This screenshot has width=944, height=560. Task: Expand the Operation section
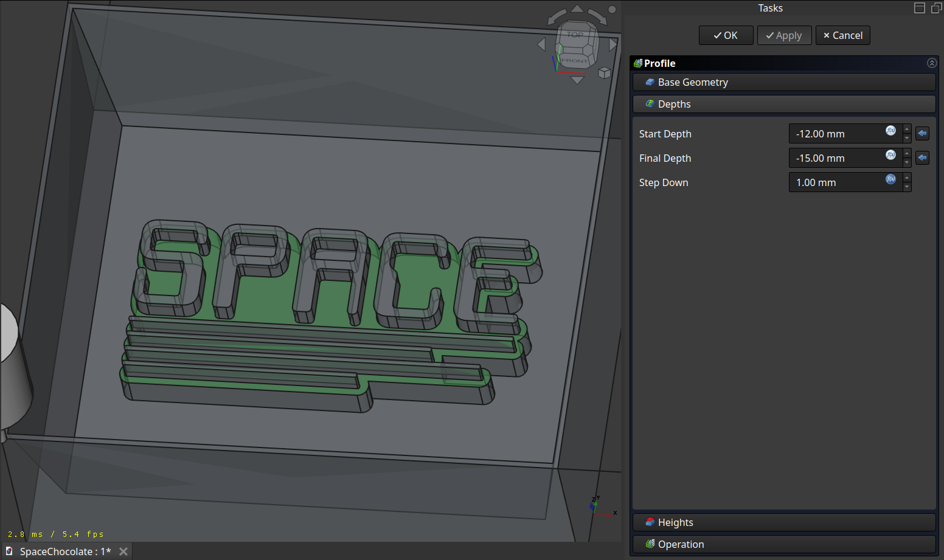(784, 544)
